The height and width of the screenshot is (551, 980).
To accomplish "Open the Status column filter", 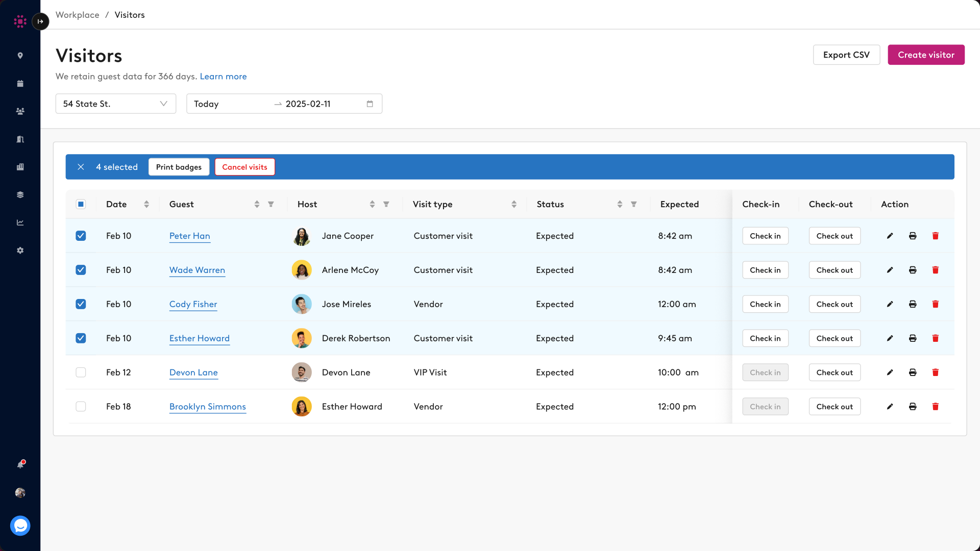I will click(x=633, y=204).
